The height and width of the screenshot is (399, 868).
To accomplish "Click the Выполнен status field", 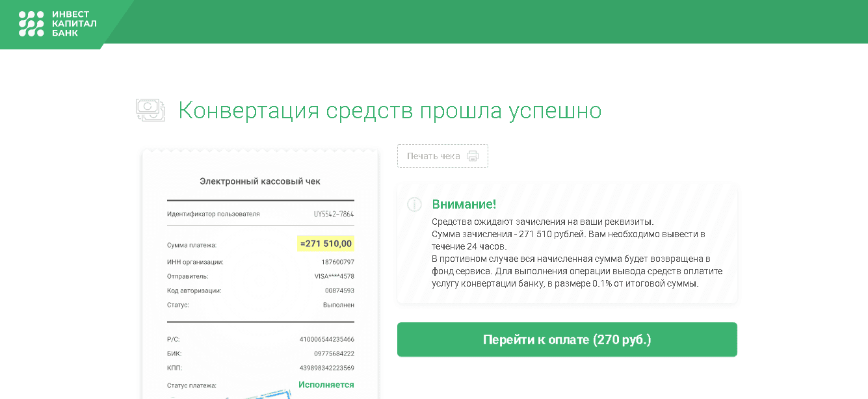I will coord(337,304).
